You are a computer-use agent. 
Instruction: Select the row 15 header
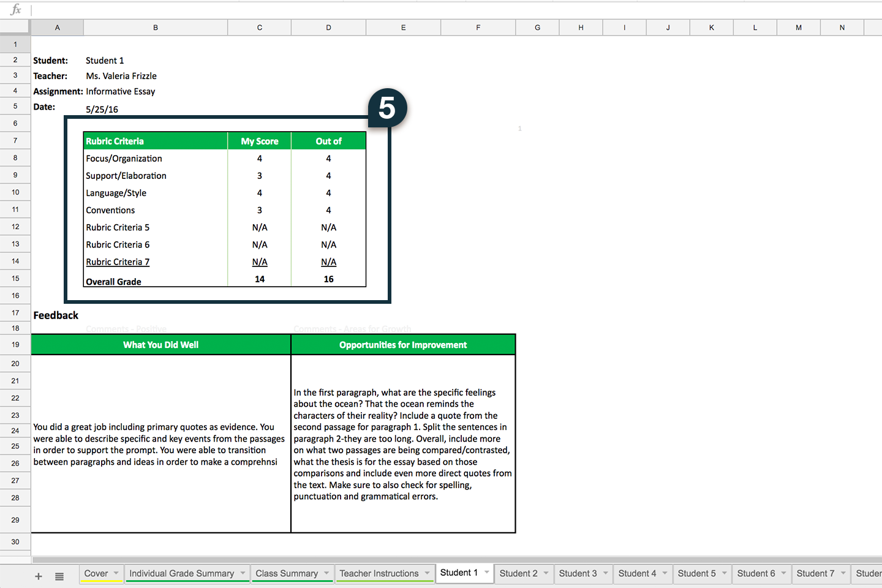[15, 279]
